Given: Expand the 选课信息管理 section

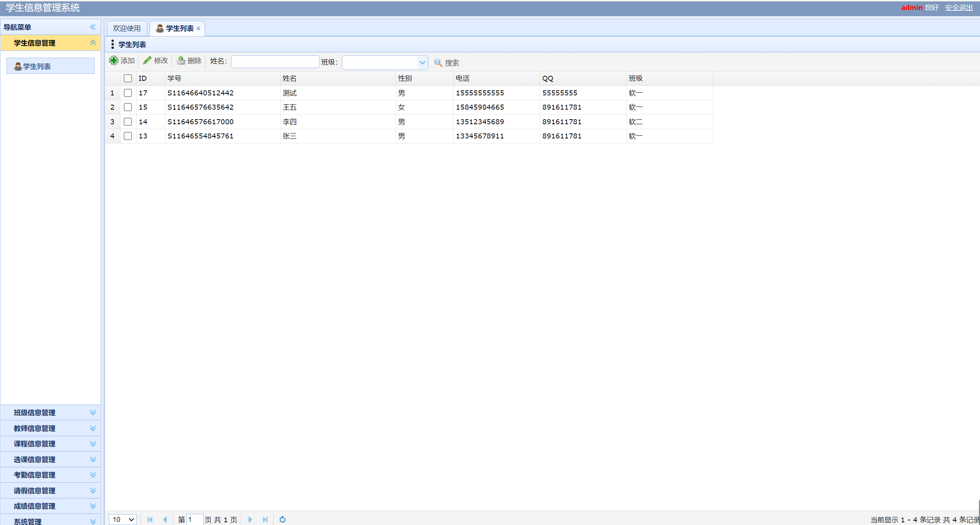Looking at the screenshot, I should (x=93, y=459).
